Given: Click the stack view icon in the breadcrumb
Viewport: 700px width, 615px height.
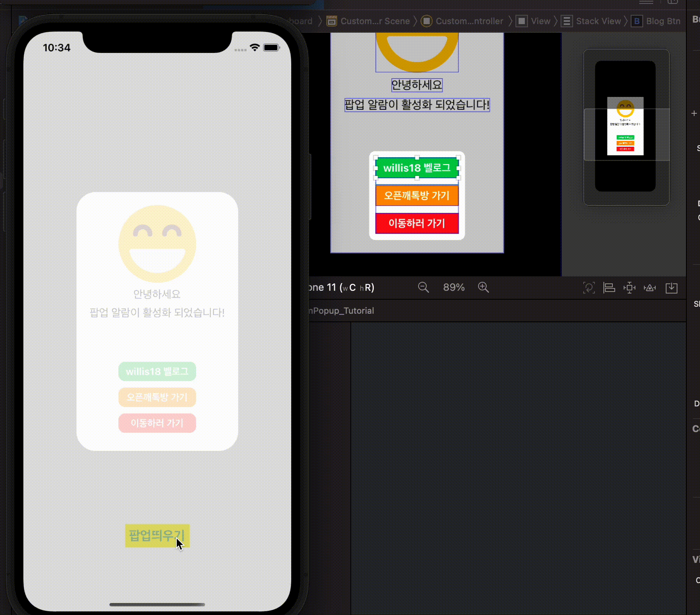Looking at the screenshot, I should [566, 21].
